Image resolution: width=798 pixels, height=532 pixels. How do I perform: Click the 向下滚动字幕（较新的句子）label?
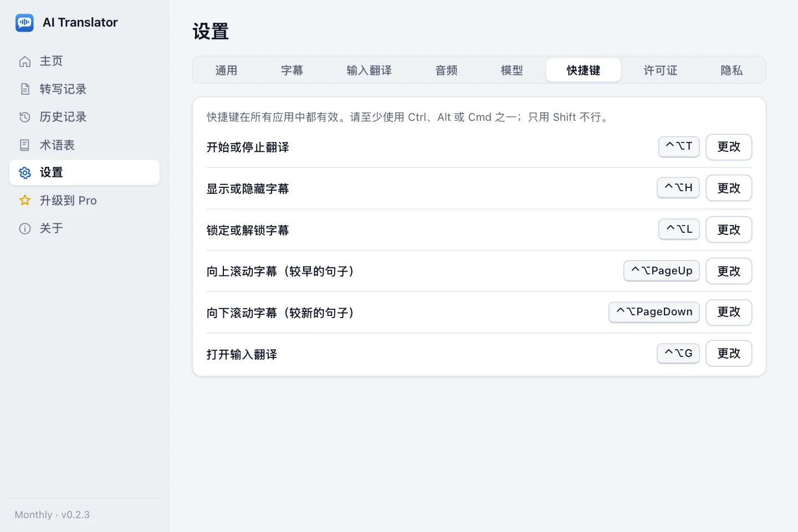pyautogui.click(x=280, y=313)
